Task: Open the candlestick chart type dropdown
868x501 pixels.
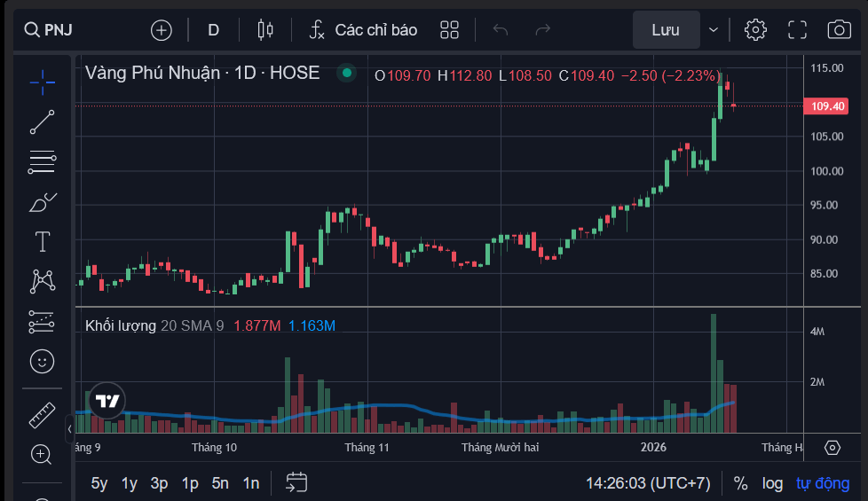Action: tap(264, 30)
